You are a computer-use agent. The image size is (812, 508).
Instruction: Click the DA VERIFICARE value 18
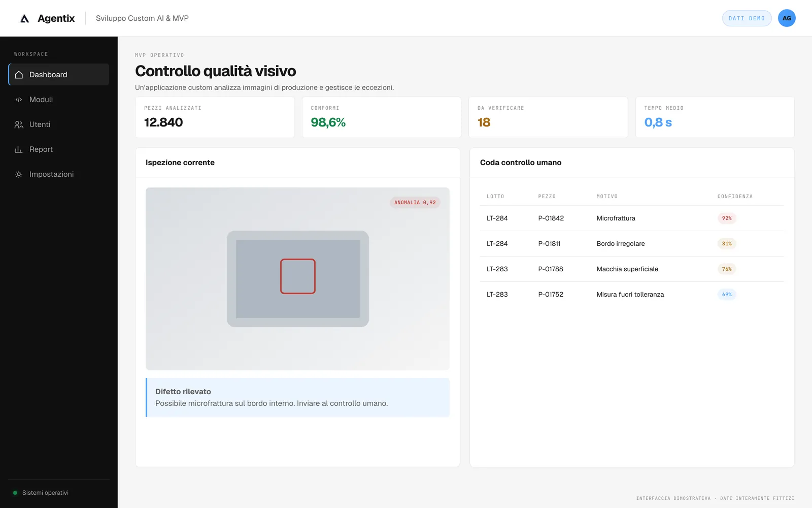click(x=484, y=122)
